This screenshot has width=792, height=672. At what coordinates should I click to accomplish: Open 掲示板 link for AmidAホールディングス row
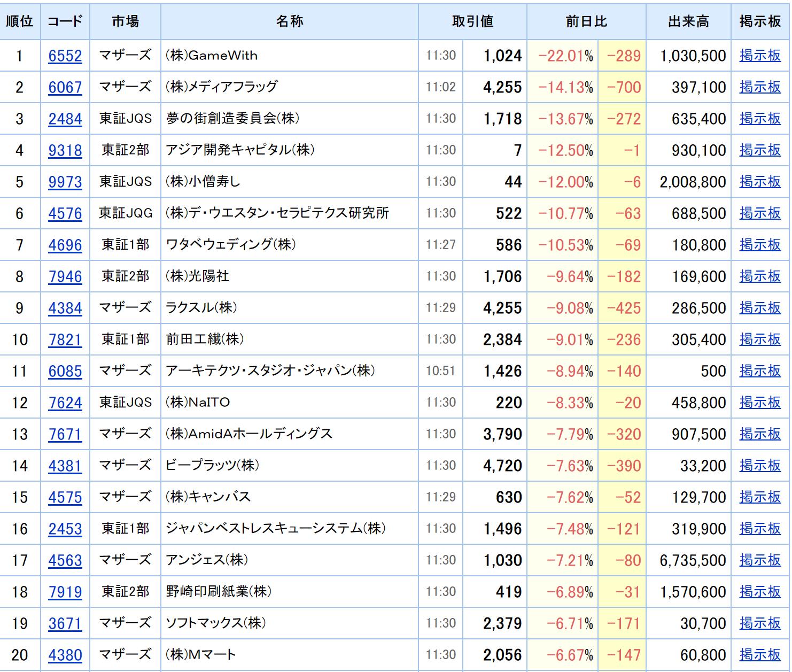tap(760, 434)
